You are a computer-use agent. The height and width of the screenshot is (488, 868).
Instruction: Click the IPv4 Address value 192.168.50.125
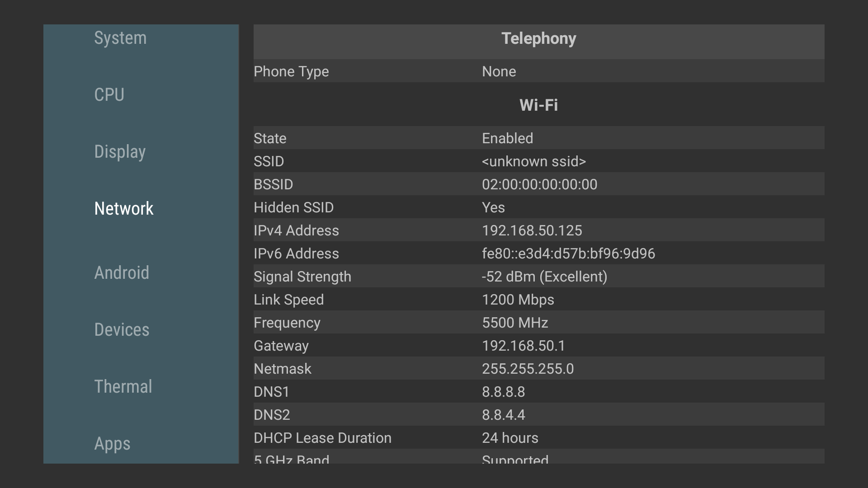tap(532, 230)
